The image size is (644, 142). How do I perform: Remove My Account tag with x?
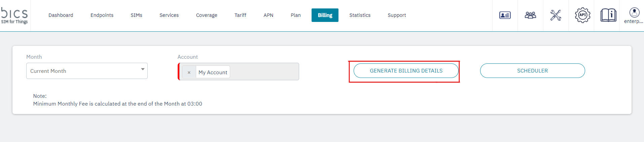(189, 72)
